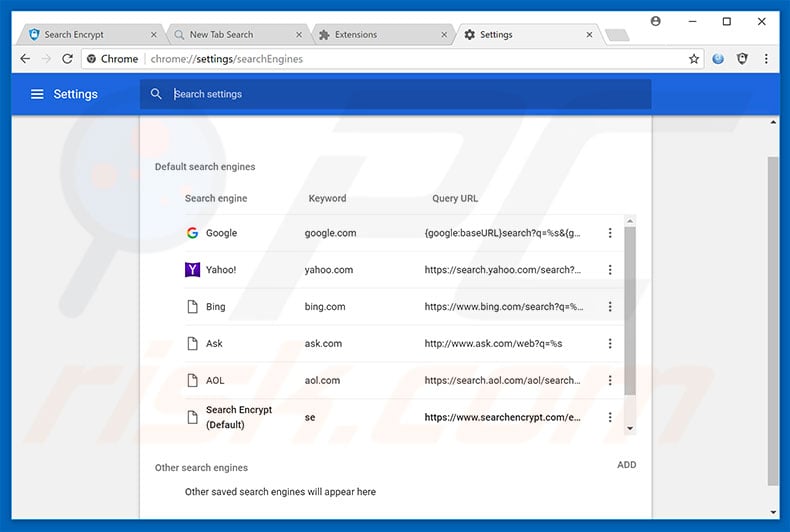Click the Keyword column header
Screen dimensions: 790x532
tap(327, 198)
